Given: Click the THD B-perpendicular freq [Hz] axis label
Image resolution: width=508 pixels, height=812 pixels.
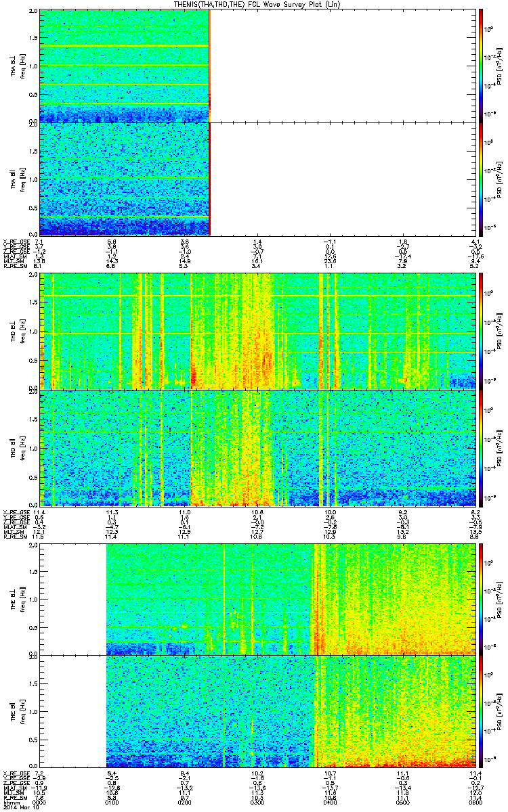Looking at the screenshot, I should point(22,330).
